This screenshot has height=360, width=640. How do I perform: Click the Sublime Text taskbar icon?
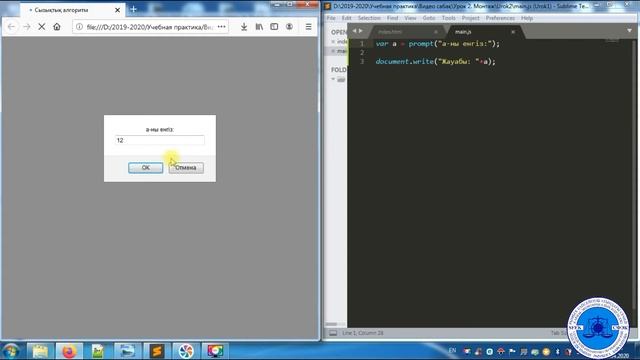click(x=156, y=351)
